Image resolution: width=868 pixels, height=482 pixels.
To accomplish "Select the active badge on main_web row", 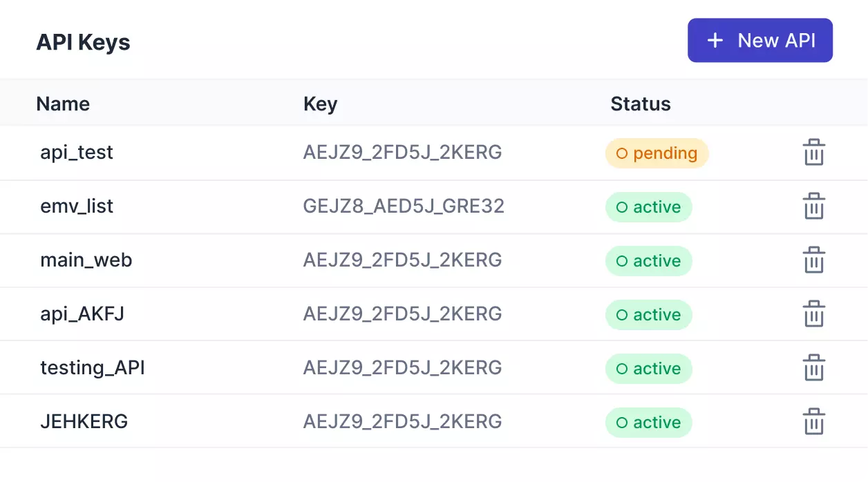I will pos(648,261).
